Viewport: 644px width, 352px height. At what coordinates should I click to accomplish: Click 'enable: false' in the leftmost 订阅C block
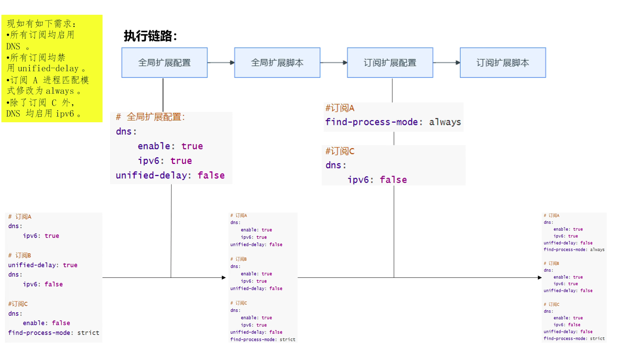coord(46,323)
